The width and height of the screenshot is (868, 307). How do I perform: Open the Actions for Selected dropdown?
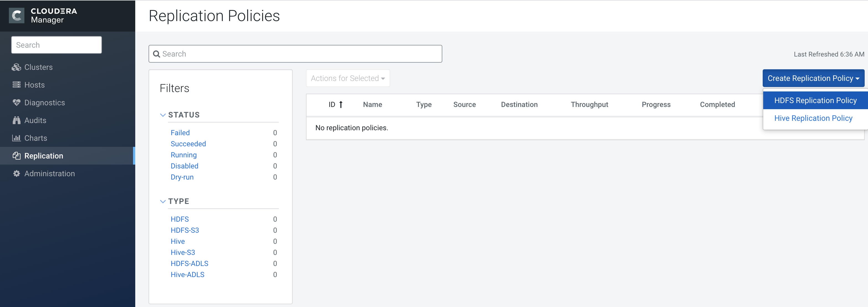(348, 78)
